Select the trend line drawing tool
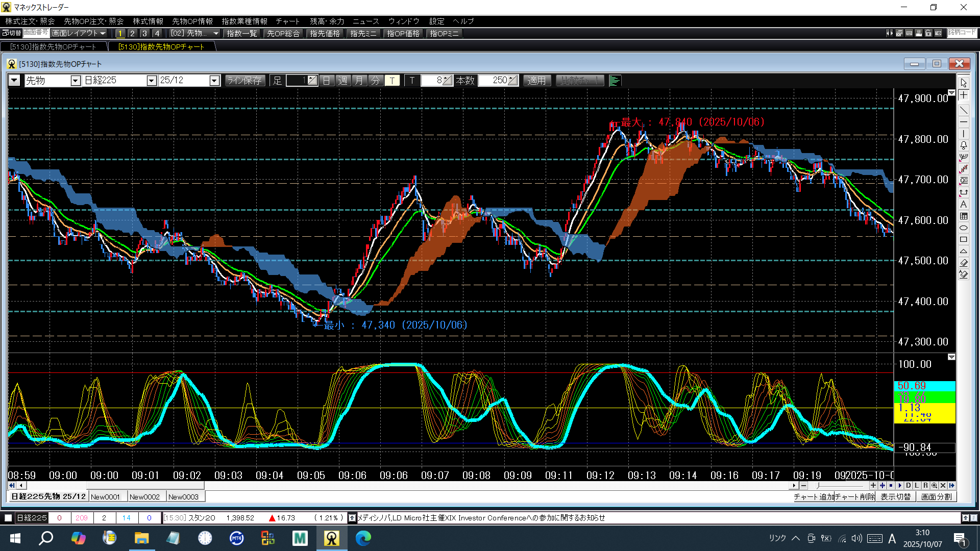 pyautogui.click(x=963, y=110)
